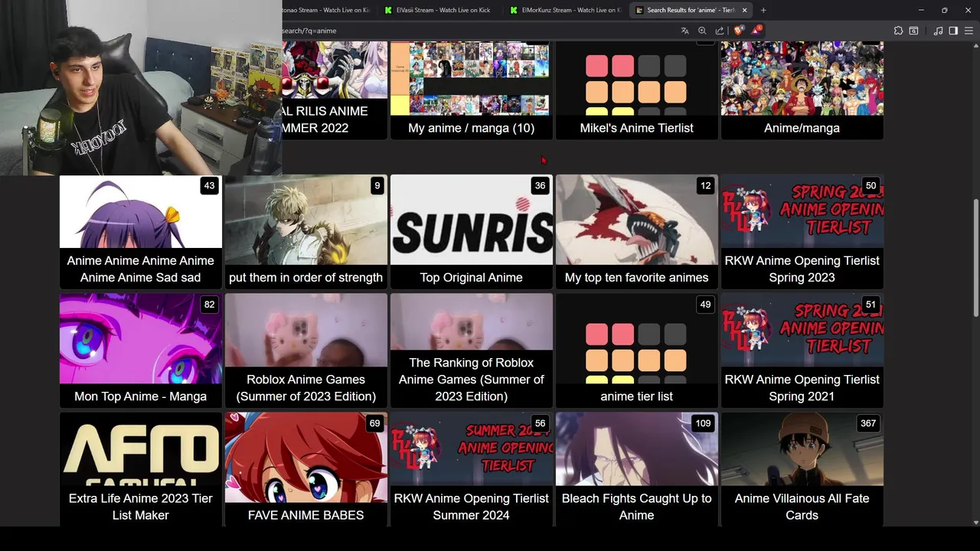Image resolution: width=980 pixels, height=551 pixels.
Task: Open Mikel's Anime Tierlist card
Action: (637, 90)
